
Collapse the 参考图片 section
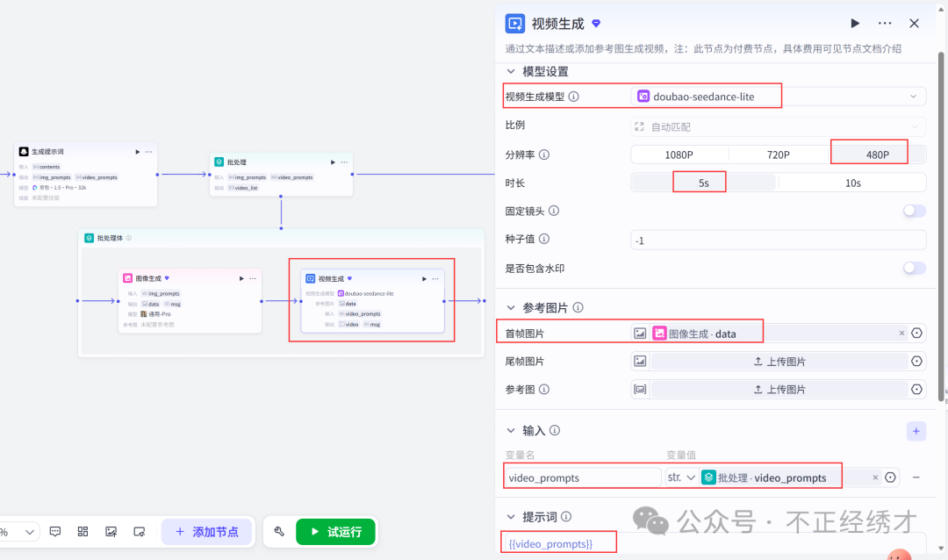coord(511,308)
